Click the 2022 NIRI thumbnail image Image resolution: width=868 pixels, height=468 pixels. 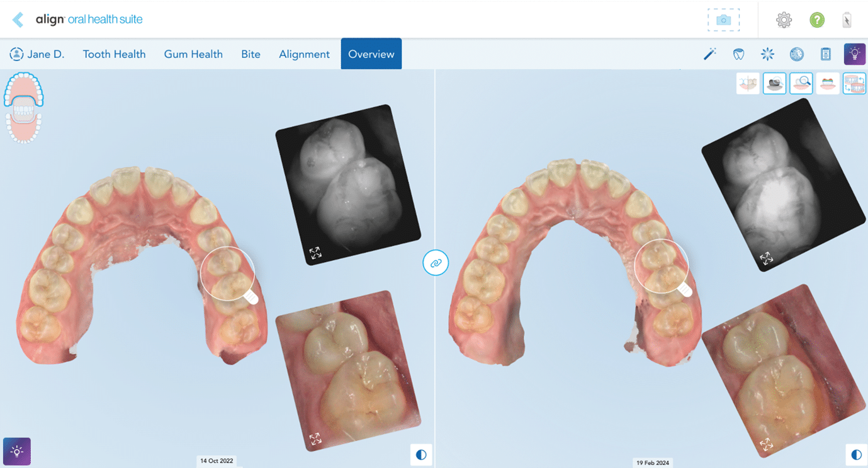tap(348, 185)
